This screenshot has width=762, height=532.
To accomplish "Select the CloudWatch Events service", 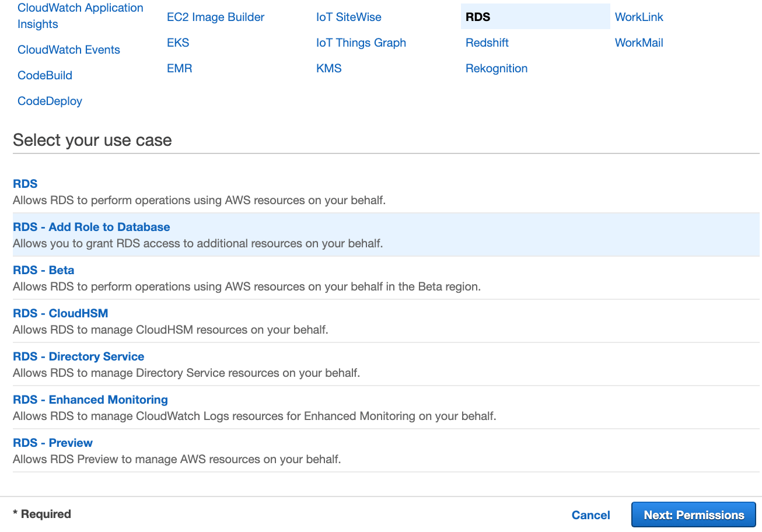I will tap(68, 50).
